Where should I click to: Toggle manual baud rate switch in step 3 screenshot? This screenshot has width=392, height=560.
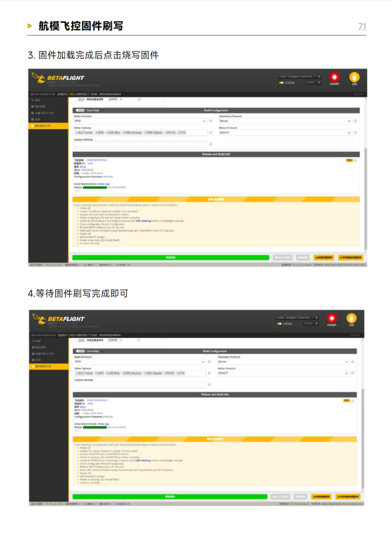coord(80,99)
